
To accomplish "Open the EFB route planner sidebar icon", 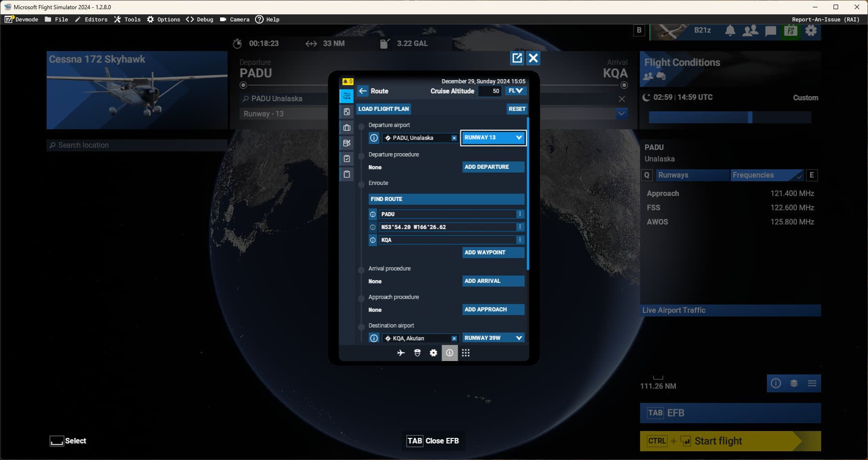I will tap(346, 96).
